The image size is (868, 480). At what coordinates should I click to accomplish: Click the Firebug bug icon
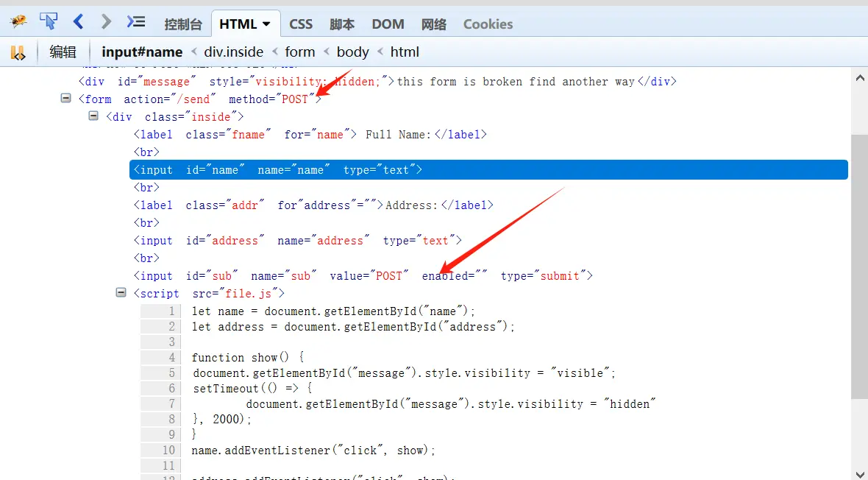18,22
